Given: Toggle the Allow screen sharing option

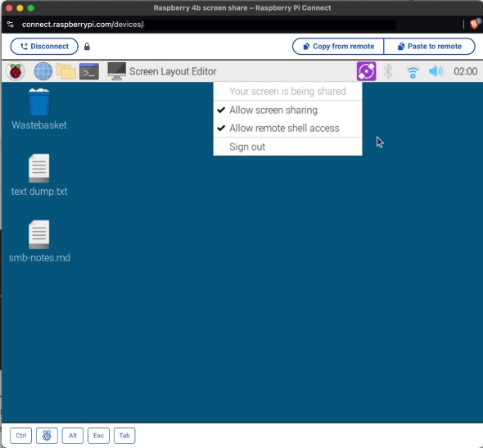Looking at the screenshot, I should pos(287,110).
